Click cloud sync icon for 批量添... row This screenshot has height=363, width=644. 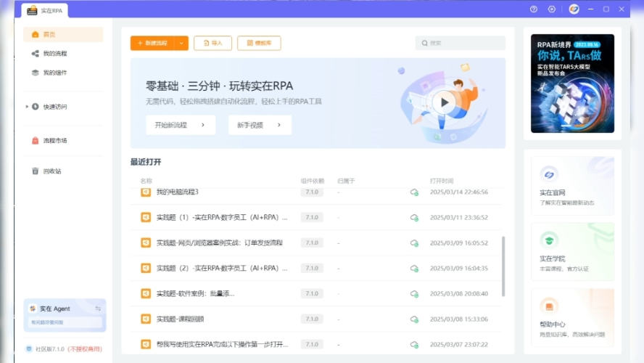pos(414,294)
